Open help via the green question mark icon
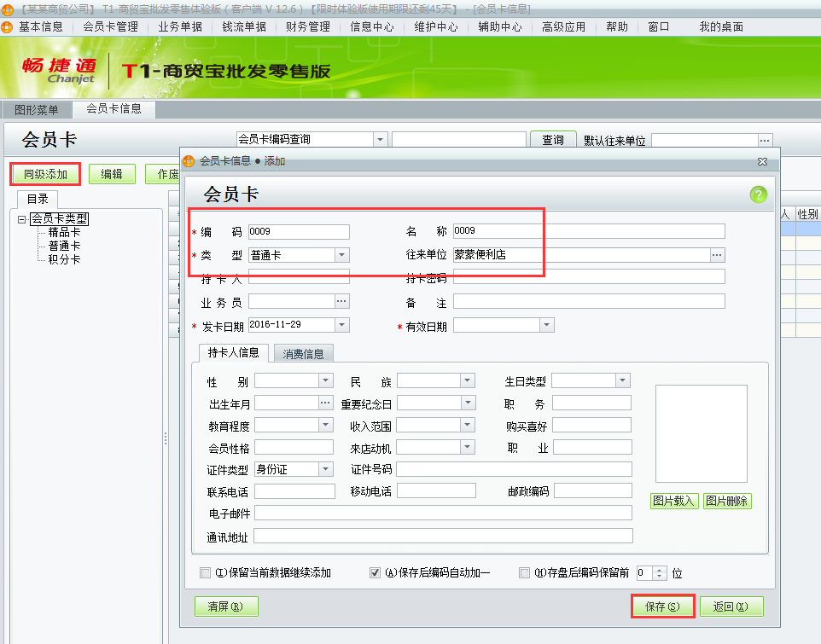821x644 pixels. 758,194
